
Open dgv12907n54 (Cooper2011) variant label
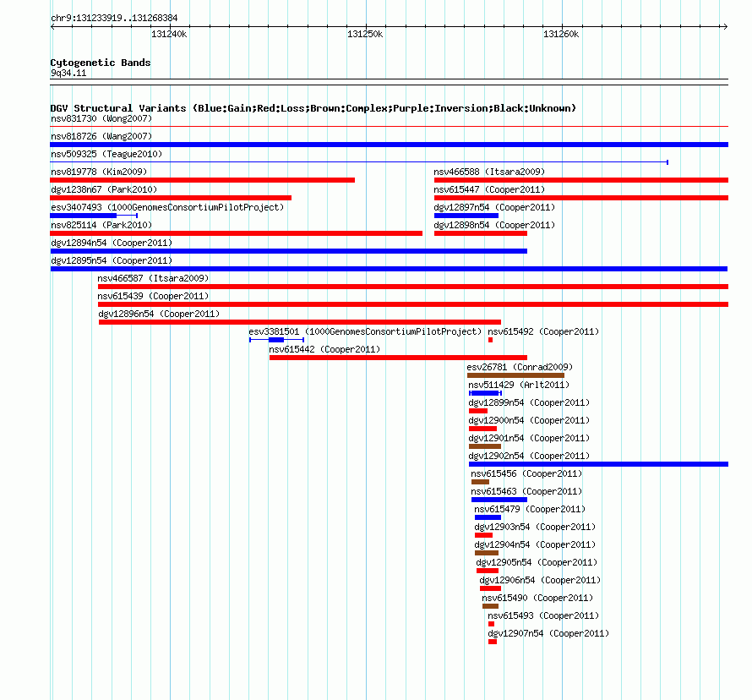tap(548, 633)
